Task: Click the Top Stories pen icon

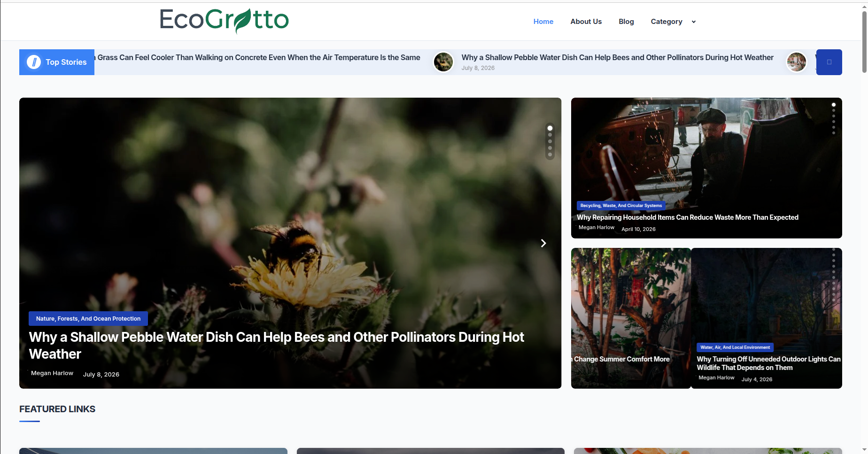Action: (x=34, y=62)
